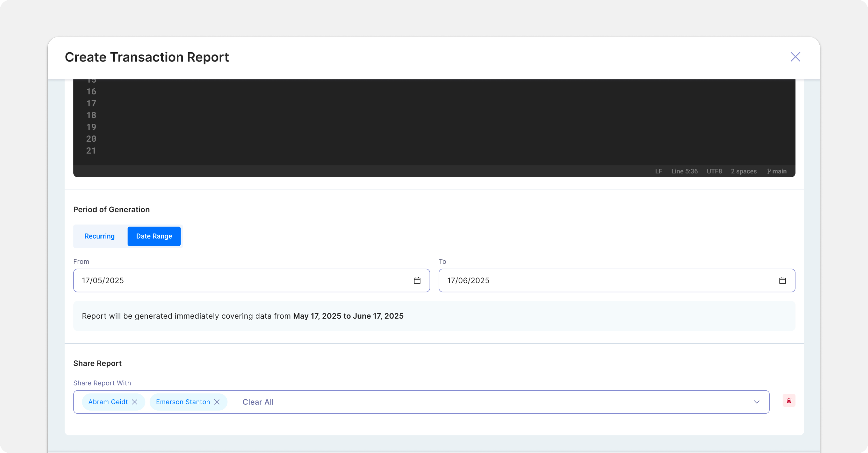868x453 pixels.
Task: Select the Date Range tab
Action: (154, 236)
